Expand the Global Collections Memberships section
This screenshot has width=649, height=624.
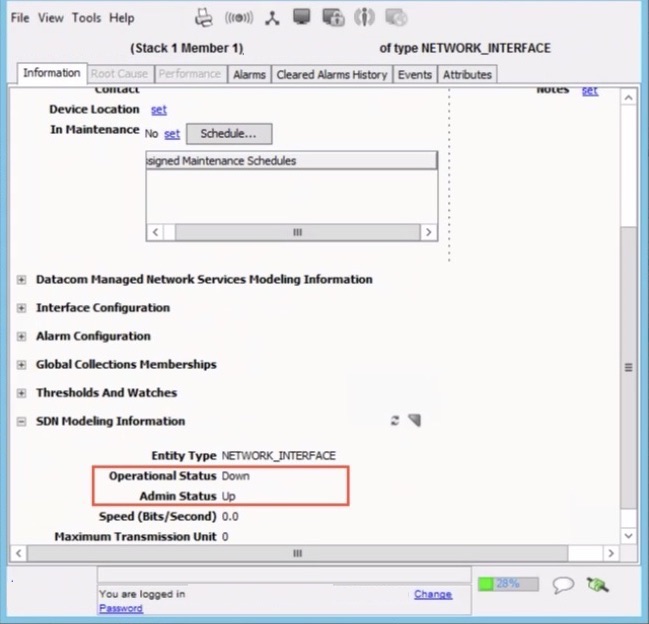(x=22, y=365)
